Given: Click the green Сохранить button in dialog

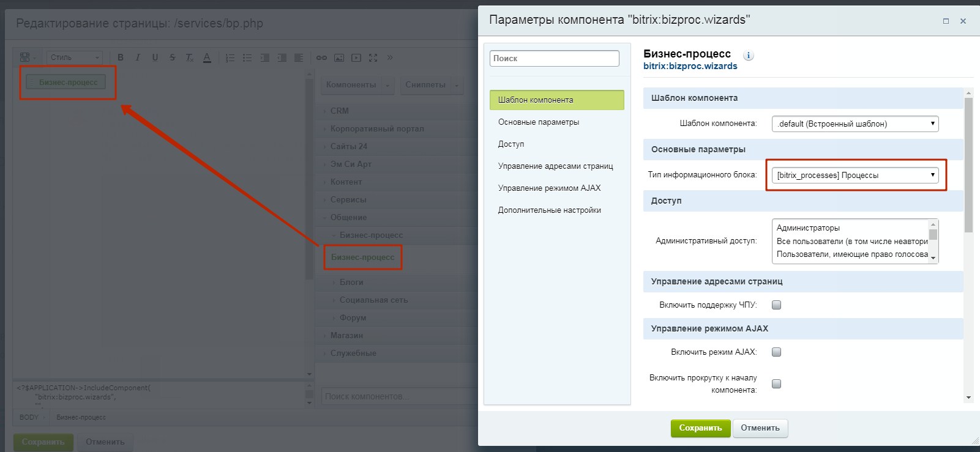Looking at the screenshot, I should tap(700, 428).
